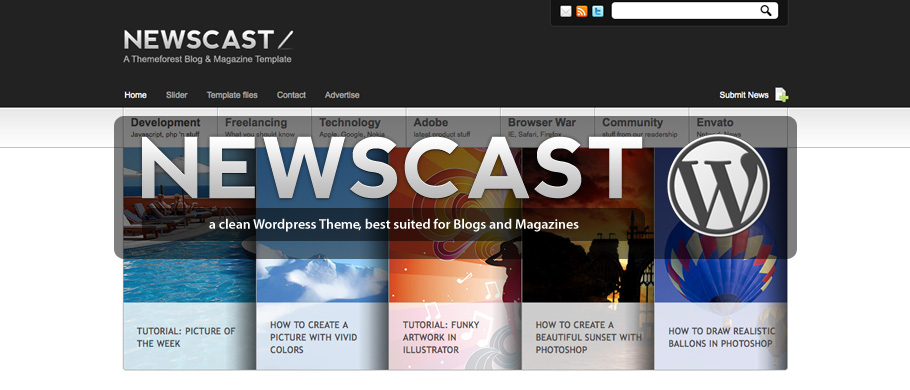
Task: Click the "A Themeforest Blog & Magazine Template" tagline
Action: click(x=208, y=59)
